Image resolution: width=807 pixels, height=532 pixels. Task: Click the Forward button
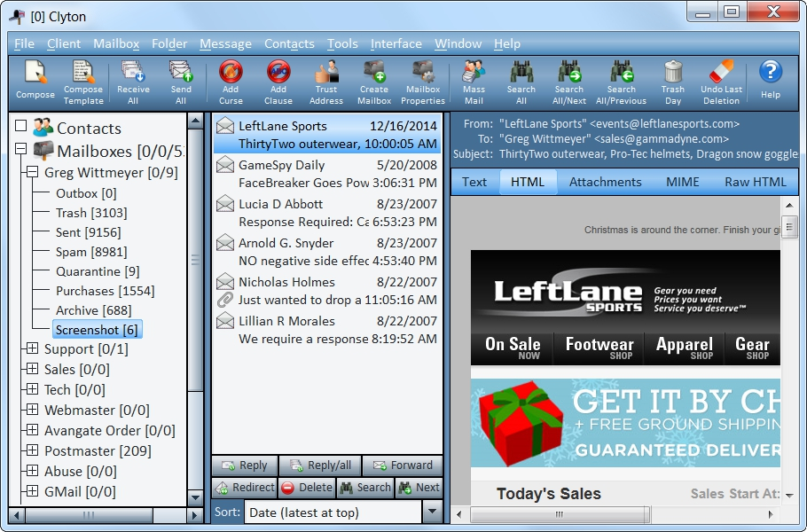(403, 465)
